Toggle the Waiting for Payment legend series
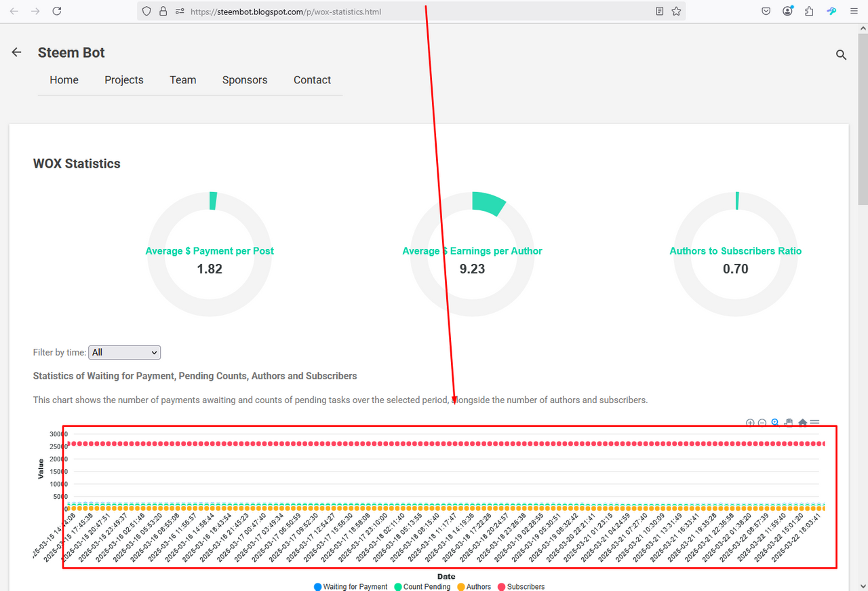The height and width of the screenshot is (591, 868). coord(351,586)
